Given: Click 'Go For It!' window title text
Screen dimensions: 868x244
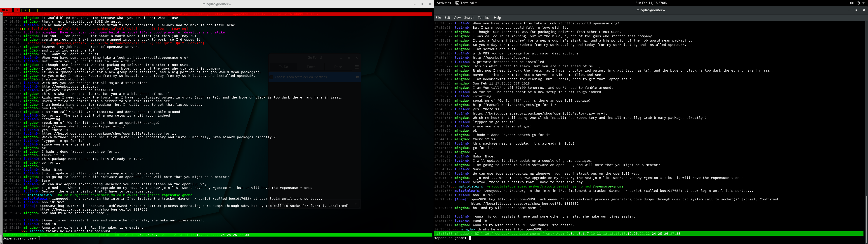Looking at the screenshot, I should (315, 58).
